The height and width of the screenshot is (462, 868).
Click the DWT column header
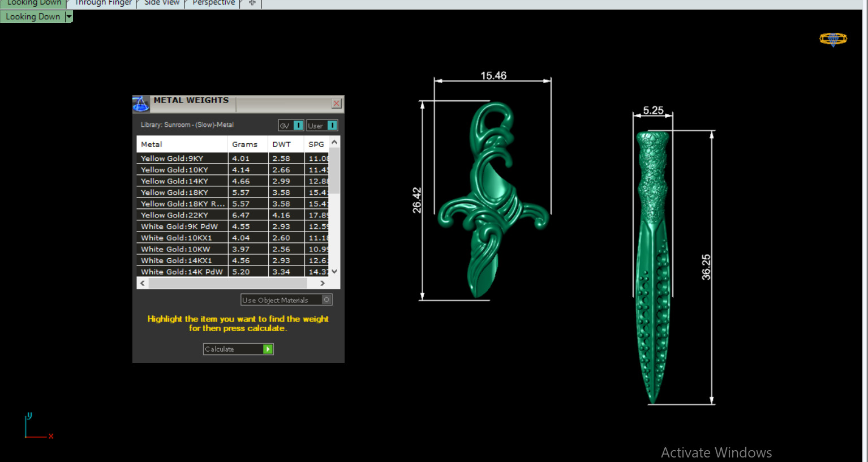coord(286,144)
